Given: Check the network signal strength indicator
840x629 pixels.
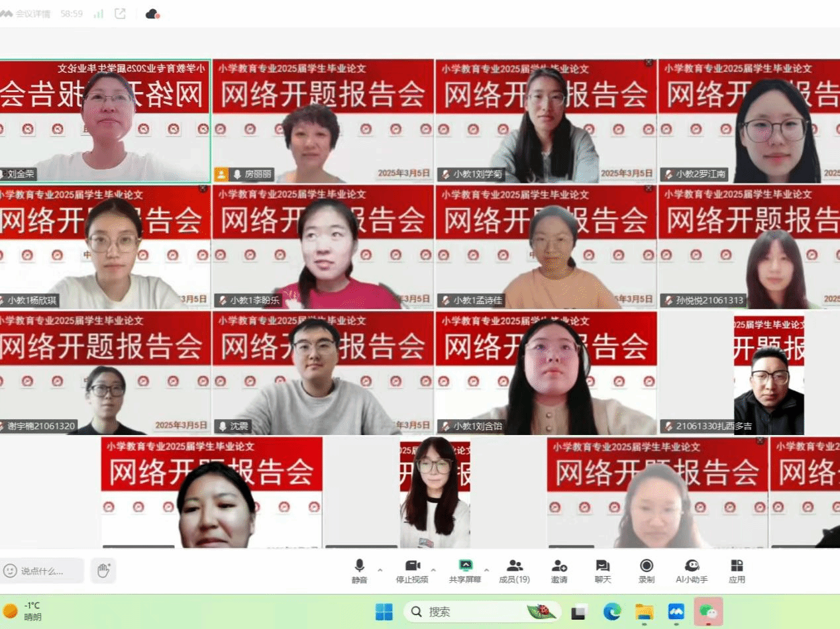Looking at the screenshot, I should (99, 13).
